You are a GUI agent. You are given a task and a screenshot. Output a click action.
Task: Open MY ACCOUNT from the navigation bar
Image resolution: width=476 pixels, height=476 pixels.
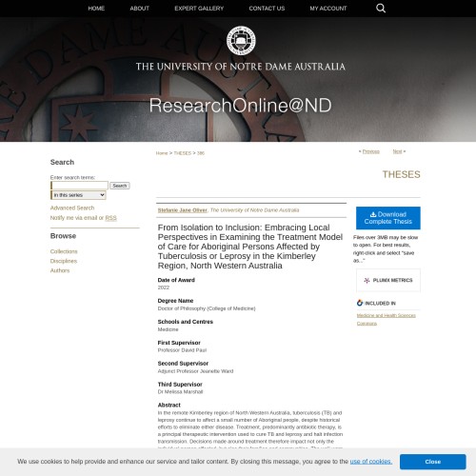[x=328, y=9]
